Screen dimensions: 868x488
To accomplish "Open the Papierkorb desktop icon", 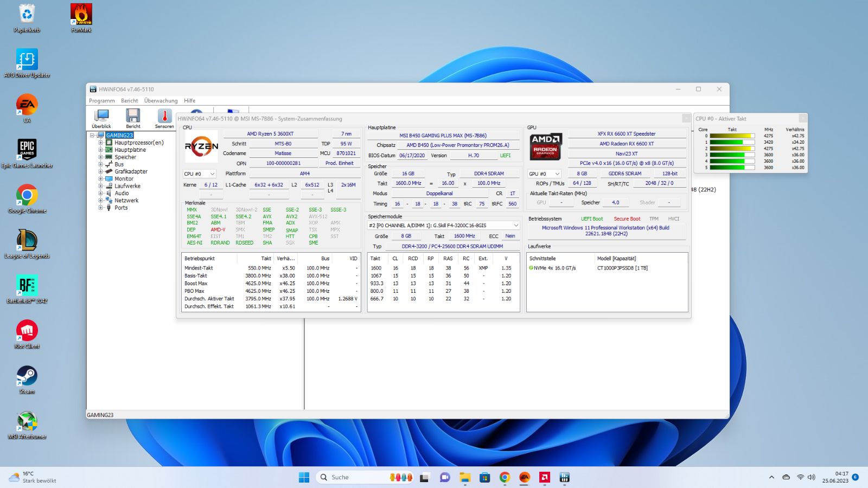I will (27, 18).
